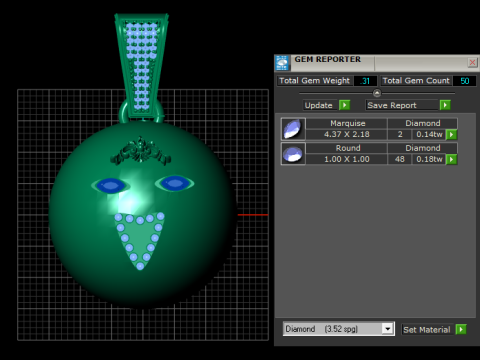
Task: Click the Set Material label
Action: tap(427, 330)
